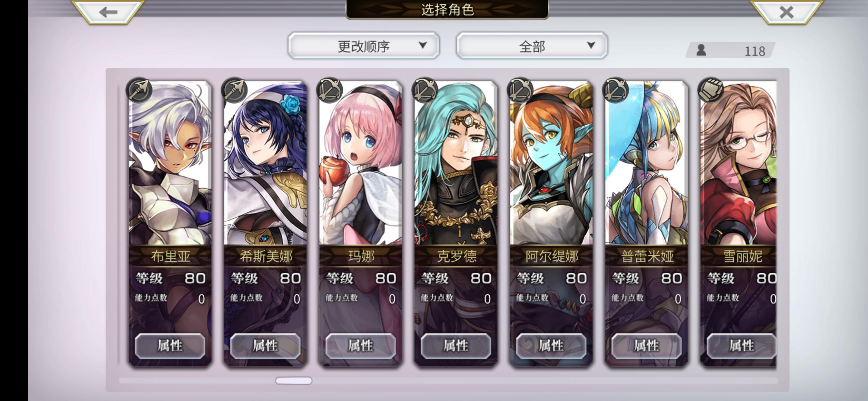Click the fist class icon on 雪丽妮
Screen dimensions: 868x401
[711, 89]
